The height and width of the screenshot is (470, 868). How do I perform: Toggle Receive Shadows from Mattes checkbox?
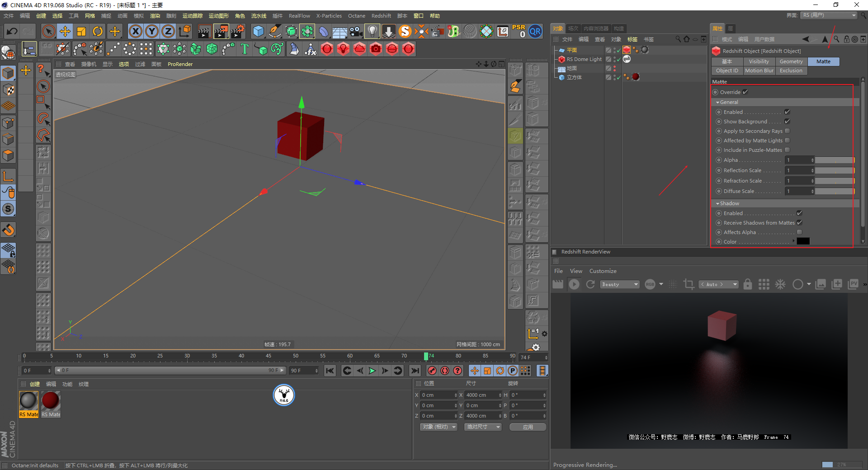(x=799, y=223)
